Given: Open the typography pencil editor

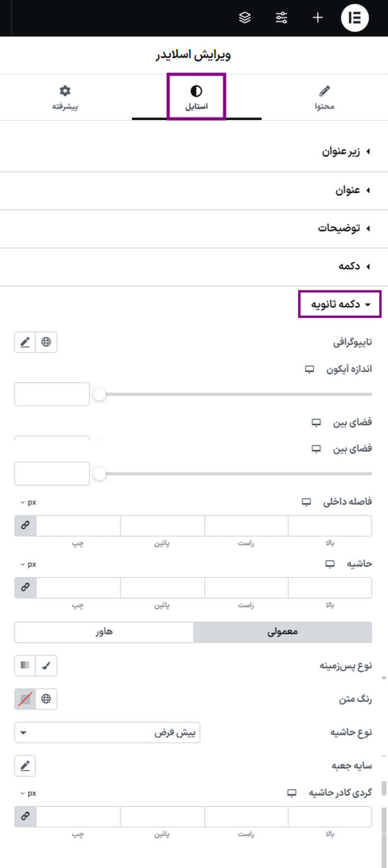Looking at the screenshot, I should click(x=24, y=342).
